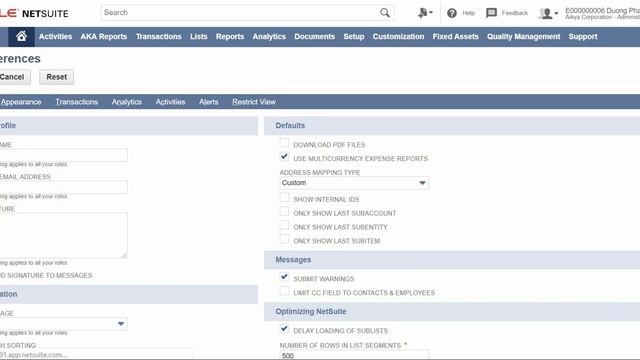Open Address Mapping Type dropdown

tap(354, 183)
